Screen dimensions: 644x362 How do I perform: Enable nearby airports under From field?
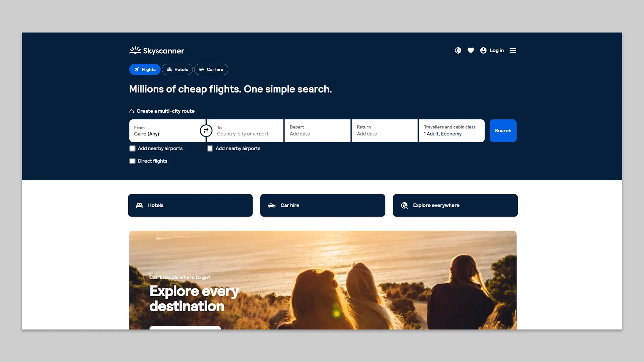tap(132, 148)
